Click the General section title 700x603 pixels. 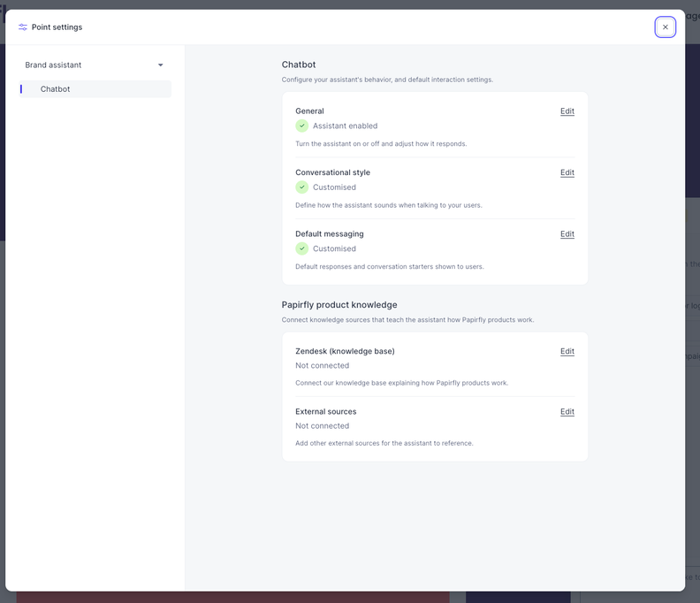(x=309, y=111)
